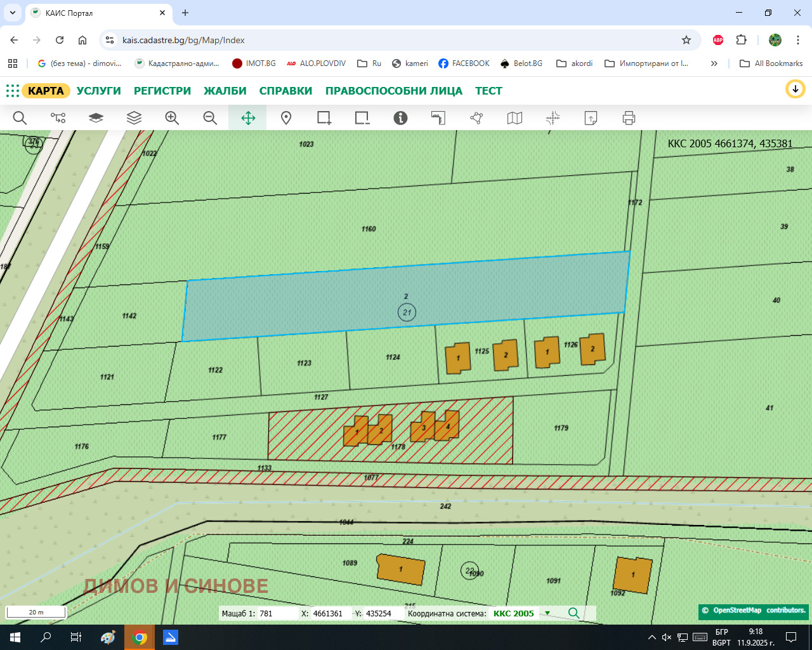Open the map layers panel
Viewport: 812px width, 650px height.
pos(134,118)
